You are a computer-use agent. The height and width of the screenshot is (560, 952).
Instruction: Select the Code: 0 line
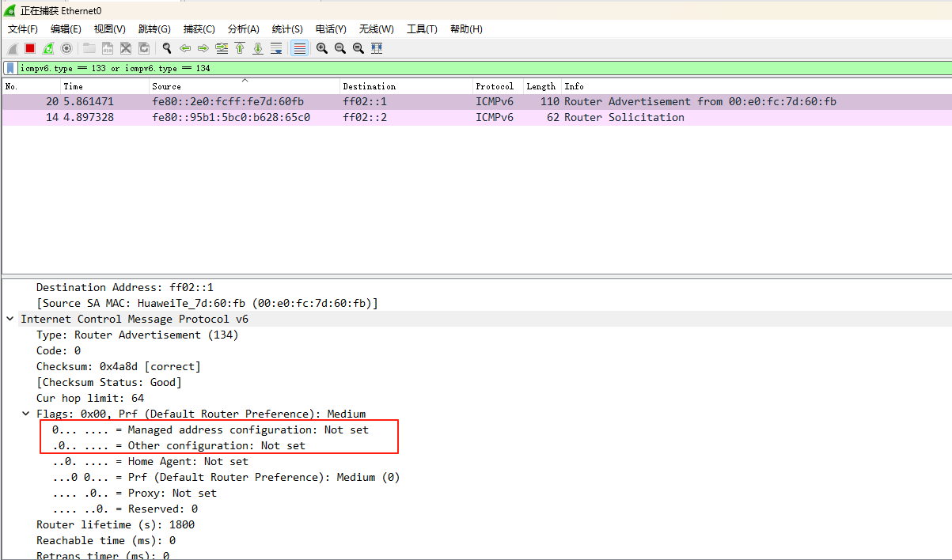(59, 350)
